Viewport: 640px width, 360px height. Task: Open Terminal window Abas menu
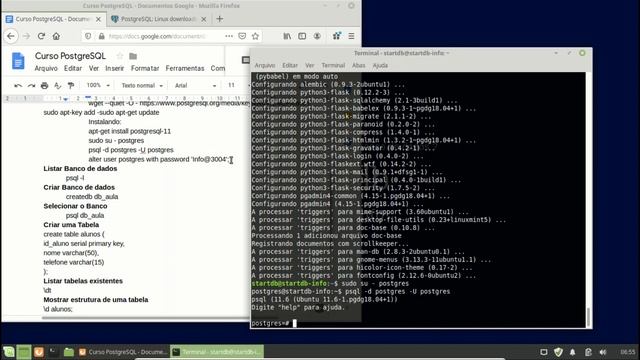point(359,65)
